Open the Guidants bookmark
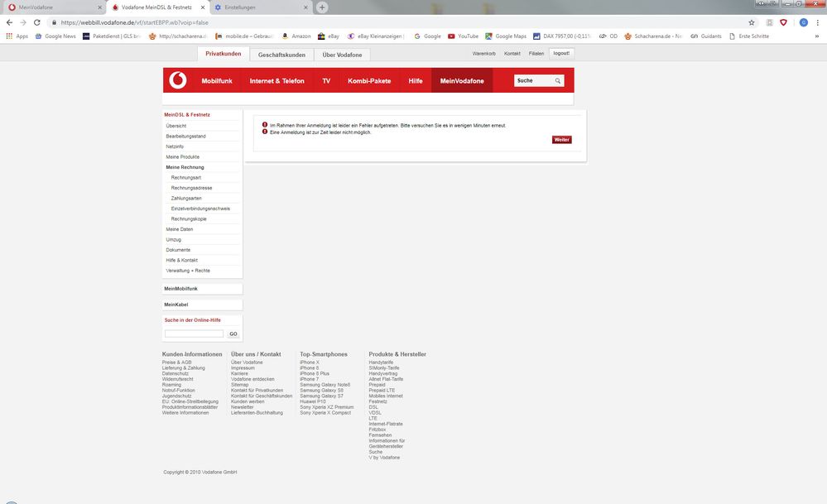The height and width of the screenshot is (504, 827). coord(705,36)
